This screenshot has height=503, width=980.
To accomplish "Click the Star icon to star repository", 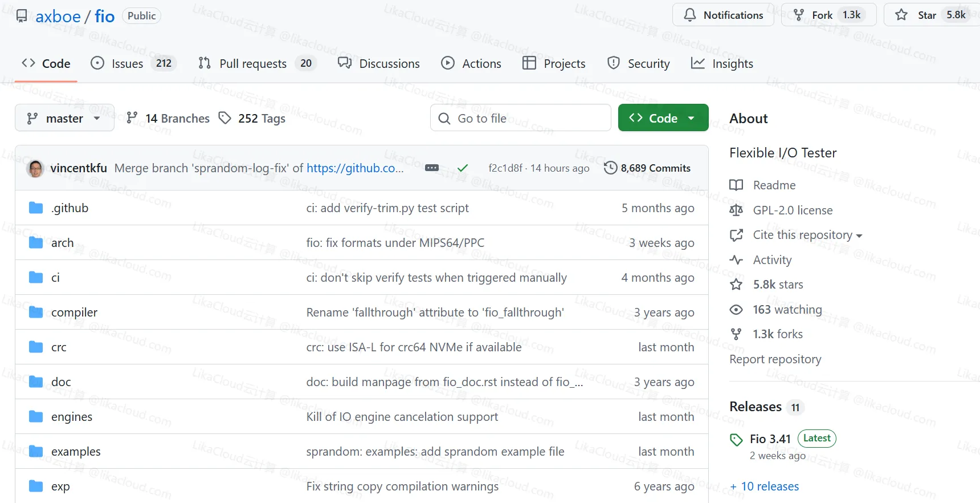I will point(901,15).
